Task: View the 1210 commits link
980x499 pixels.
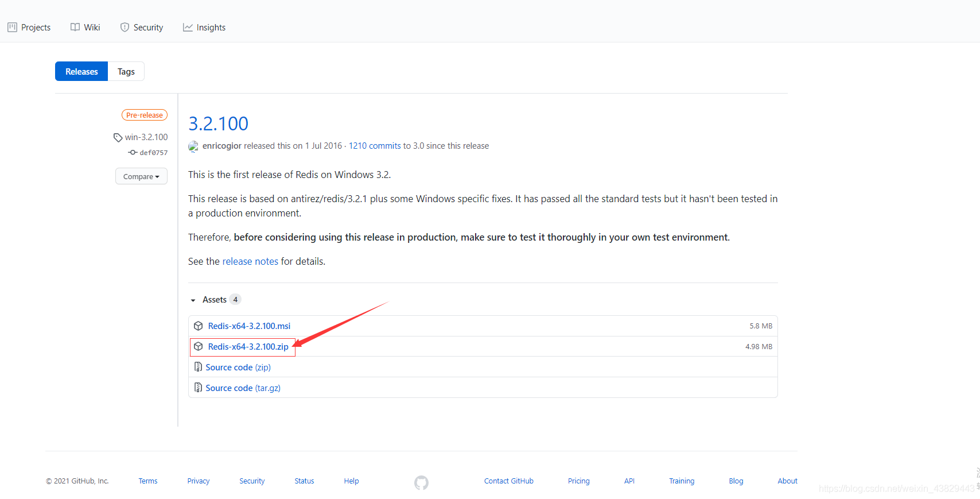Action: (375, 146)
